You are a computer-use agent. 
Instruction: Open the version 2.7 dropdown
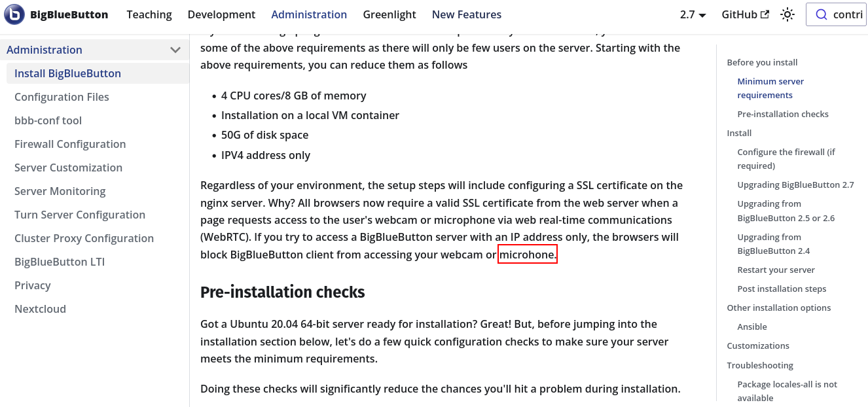(x=693, y=14)
